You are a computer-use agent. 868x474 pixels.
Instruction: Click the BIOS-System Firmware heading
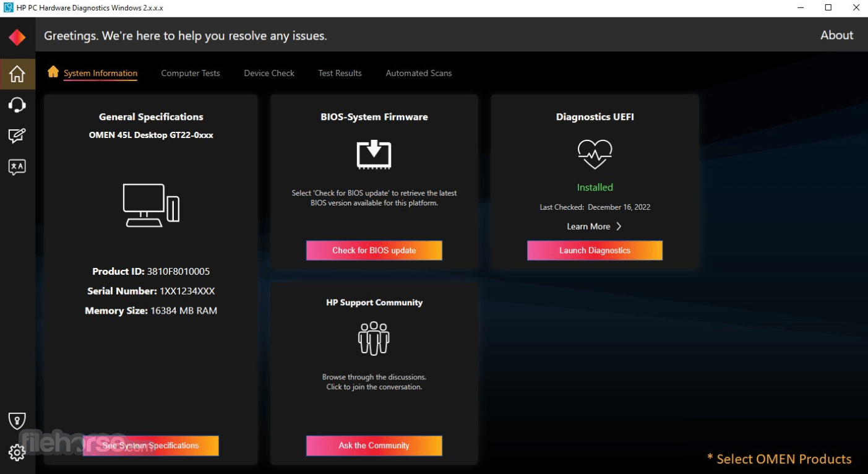click(374, 116)
